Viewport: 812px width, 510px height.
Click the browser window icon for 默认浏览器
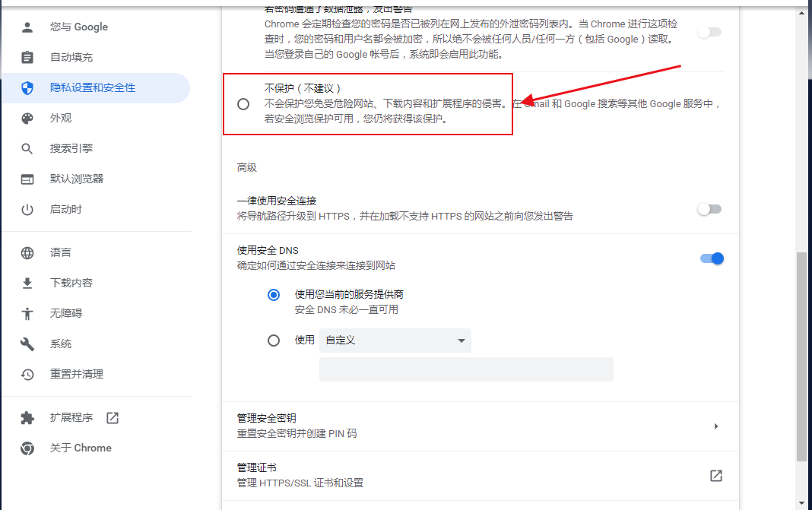tap(27, 179)
